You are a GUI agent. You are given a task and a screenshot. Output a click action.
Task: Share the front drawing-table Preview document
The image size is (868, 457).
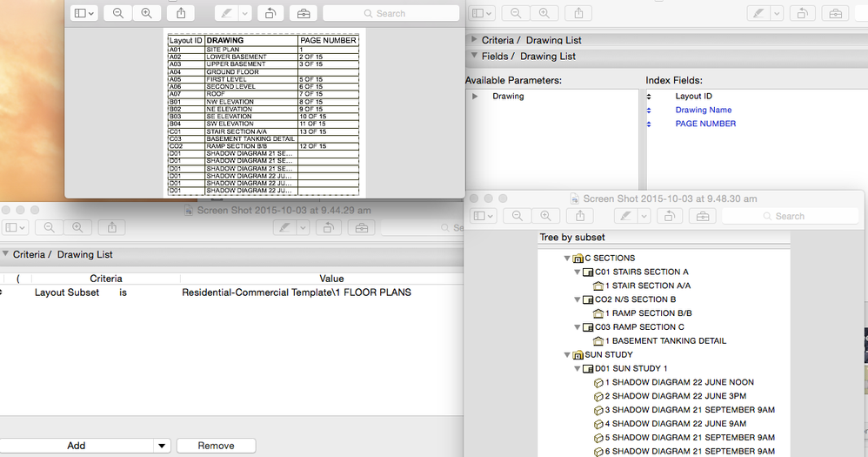click(181, 13)
